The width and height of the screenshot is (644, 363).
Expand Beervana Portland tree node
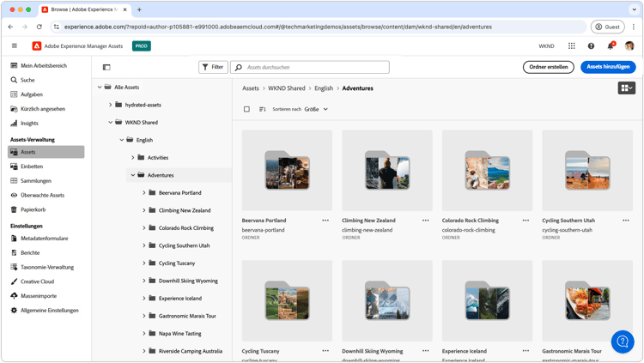144,192
